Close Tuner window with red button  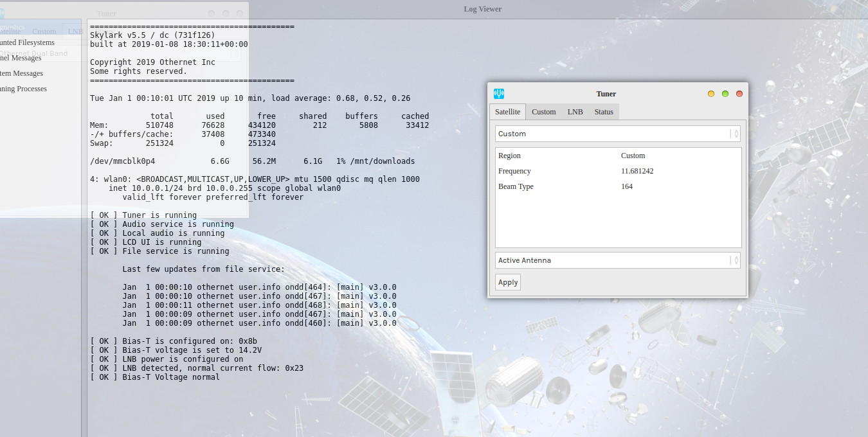[x=739, y=94]
